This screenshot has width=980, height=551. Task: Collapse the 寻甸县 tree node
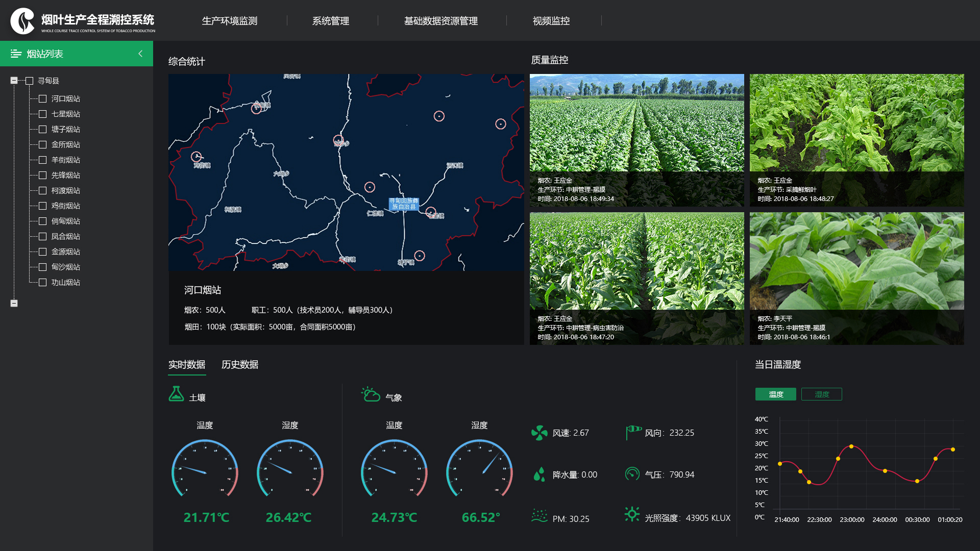click(x=14, y=81)
